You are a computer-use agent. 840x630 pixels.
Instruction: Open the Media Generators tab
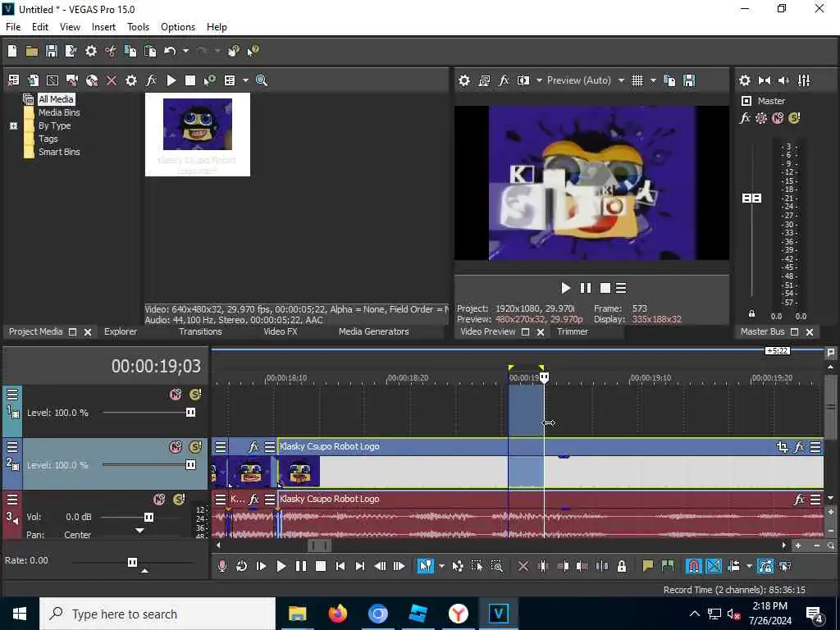pos(373,331)
